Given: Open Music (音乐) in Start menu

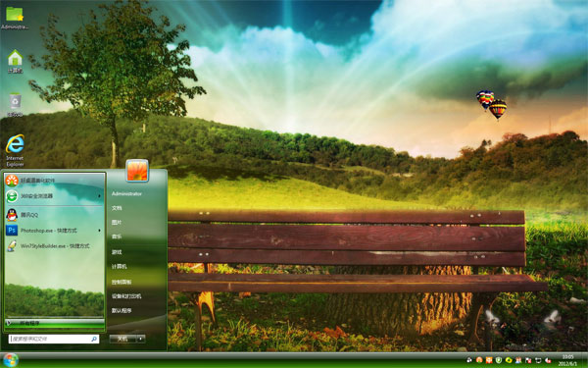Looking at the screenshot, I should pos(117,237).
